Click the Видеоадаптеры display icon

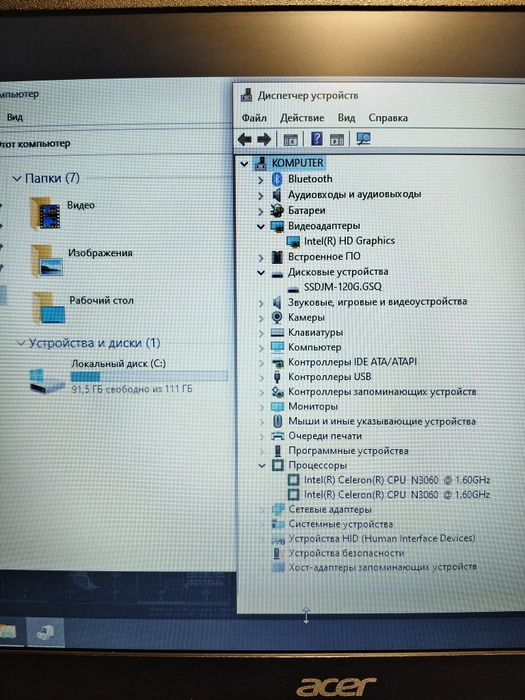277,226
